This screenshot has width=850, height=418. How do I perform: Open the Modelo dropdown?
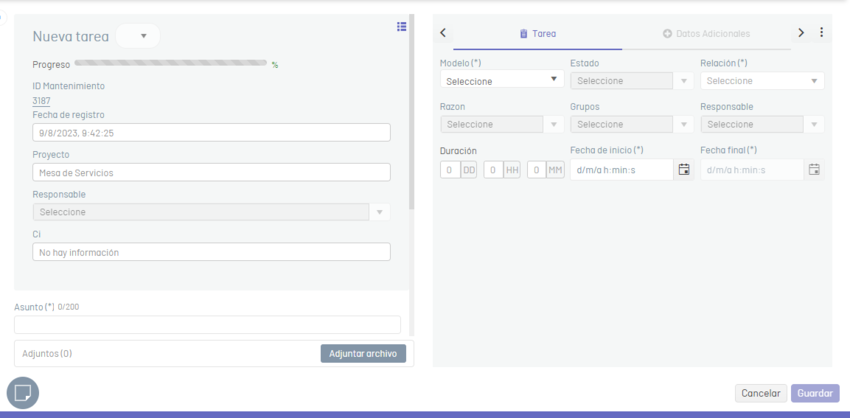coord(502,80)
